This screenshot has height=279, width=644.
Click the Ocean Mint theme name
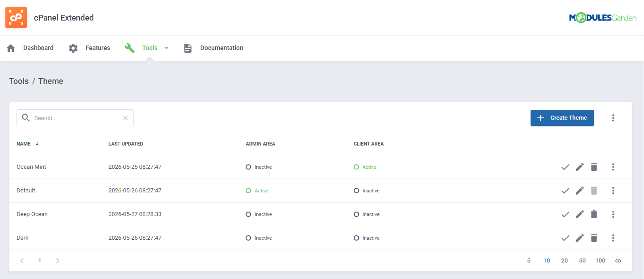click(31, 167)
